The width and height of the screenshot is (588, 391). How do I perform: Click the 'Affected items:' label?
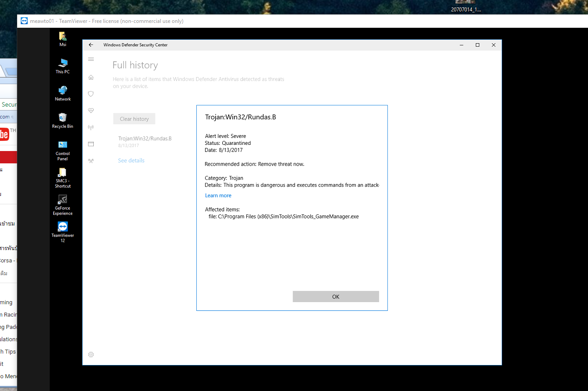pos(222,210)
